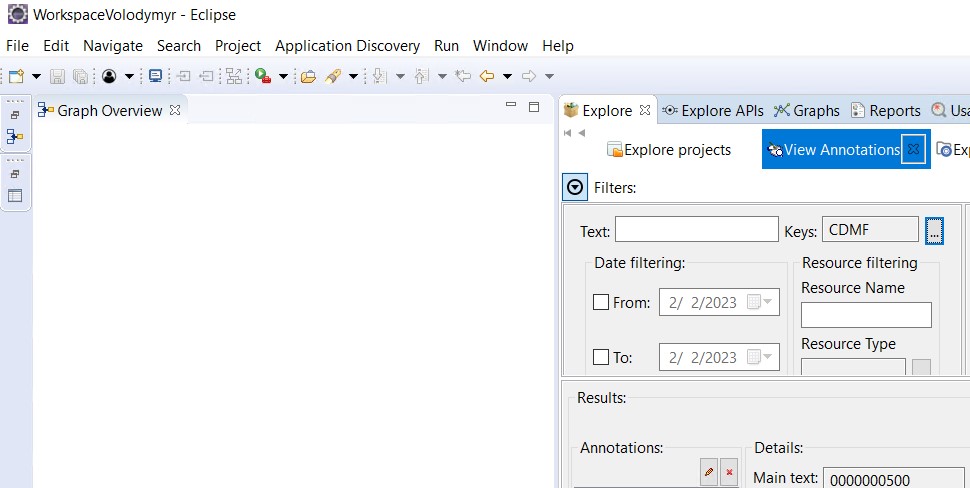Screen dimensions: 970x488
Task: Click the ellipsis button beside Keys
Action: click(x=934, y=231)
